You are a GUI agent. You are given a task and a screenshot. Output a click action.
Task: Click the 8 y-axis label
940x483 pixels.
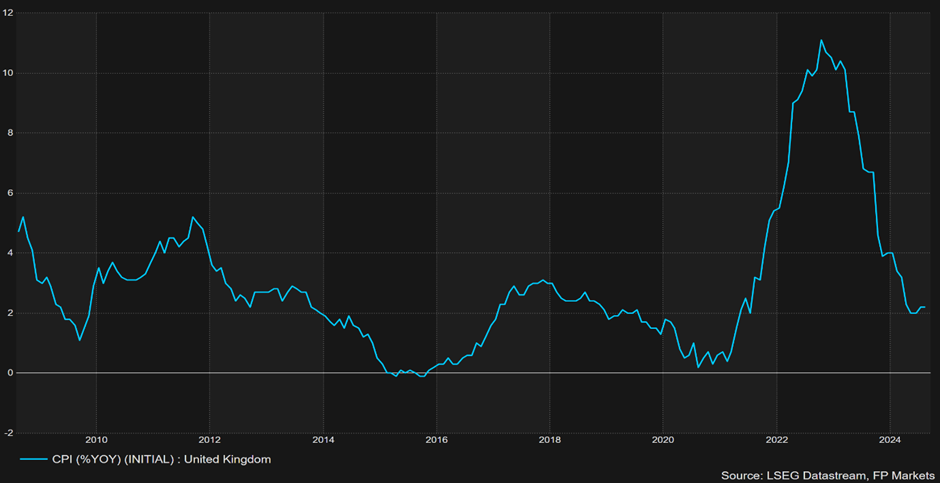(11, 133)
